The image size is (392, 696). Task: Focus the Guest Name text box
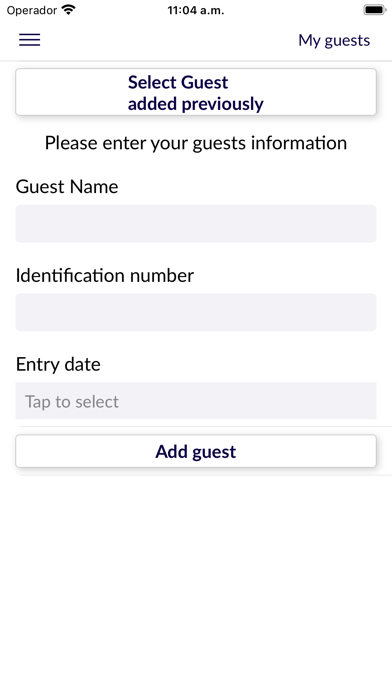pos(196,224)
